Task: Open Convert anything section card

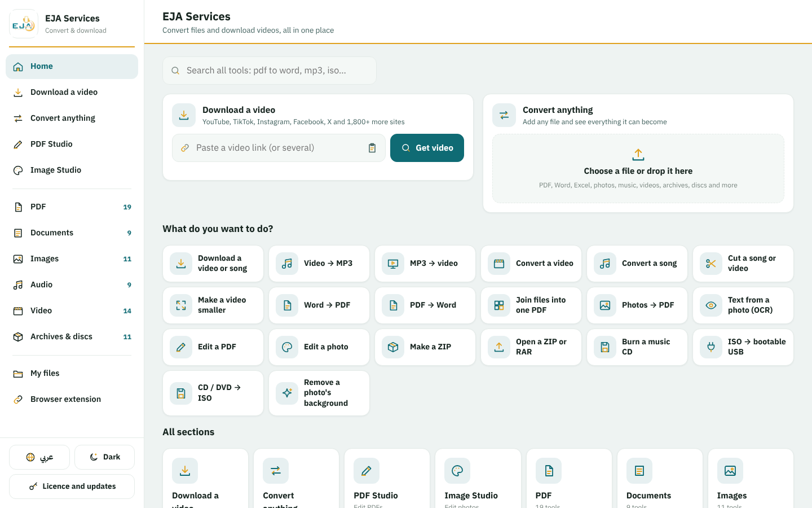Action: [x=296, y=479]
